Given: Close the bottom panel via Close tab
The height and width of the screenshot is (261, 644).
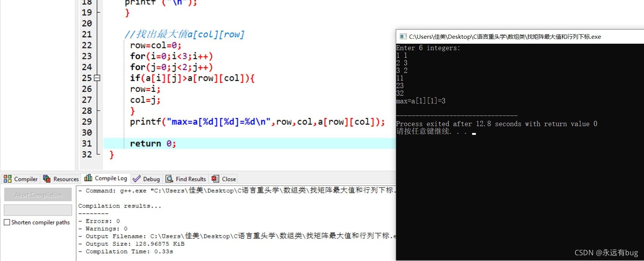Looking at the screenshot, I should [x=224, y=179].
